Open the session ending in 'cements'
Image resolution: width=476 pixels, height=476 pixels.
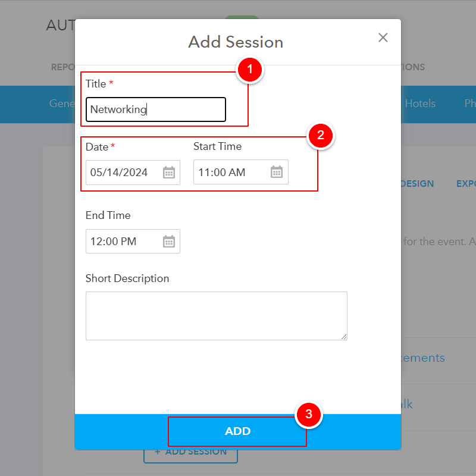(423, 358)
